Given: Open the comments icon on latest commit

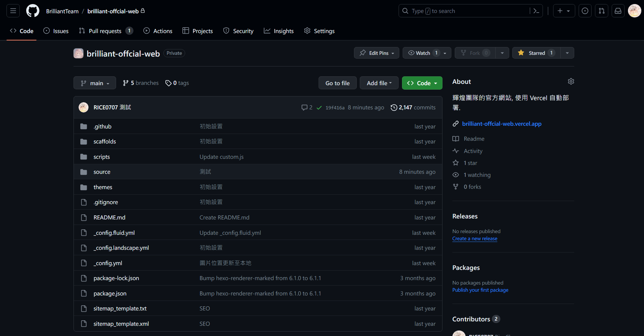Looking at the screenshot, I should (304, 108).
